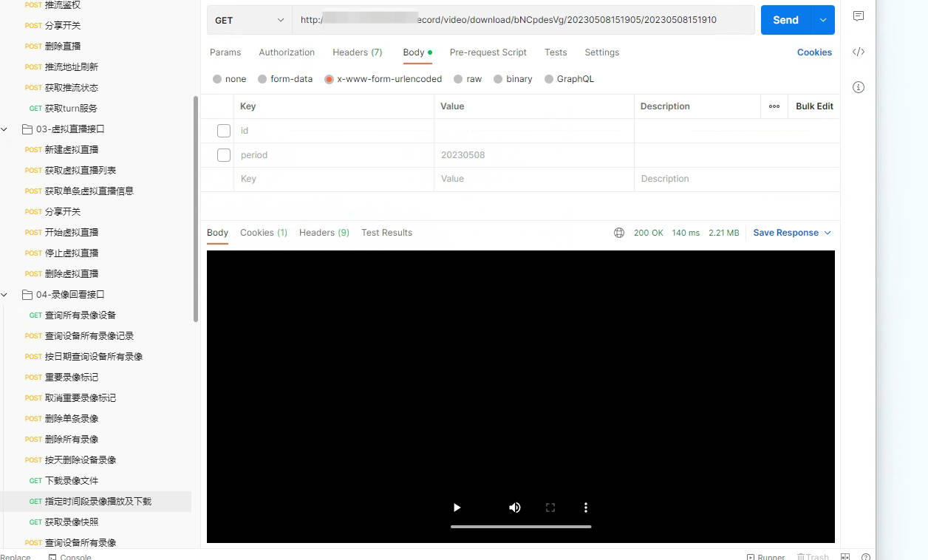Open the response Cookies (1) tab

tap(264, 233)
